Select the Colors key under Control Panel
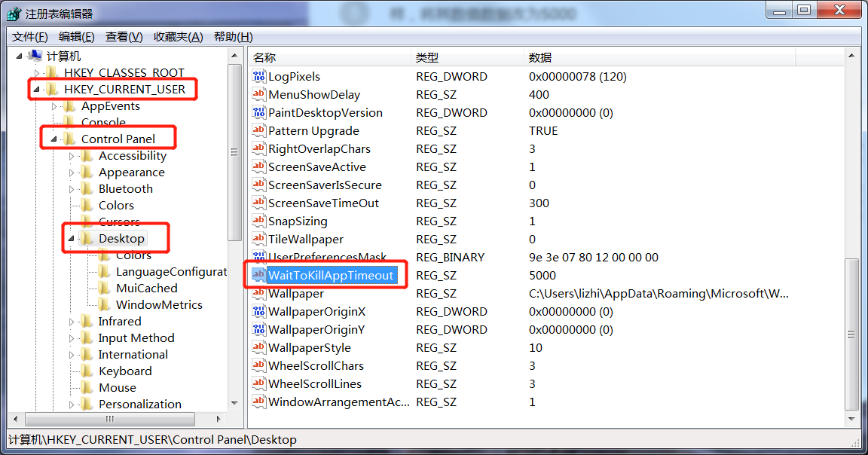The width and height of the screenshot is (868, 455). pyautogui.click(x=116, y=206)
